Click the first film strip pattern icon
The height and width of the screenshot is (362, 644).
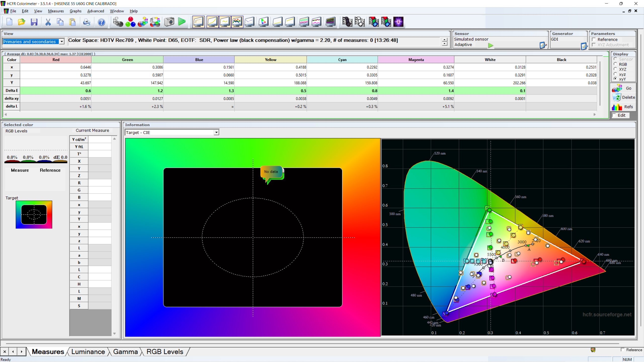[347, 22]
